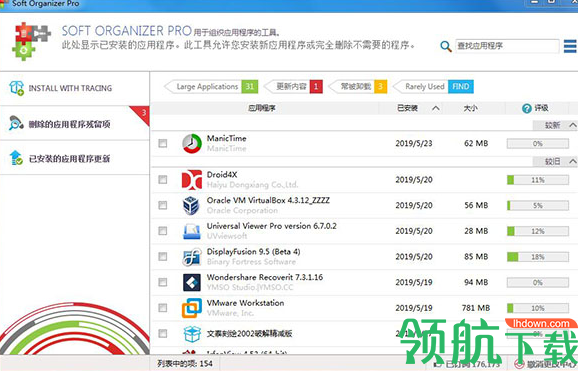Click the Droid4X app icon
Viewport: 578px width, 371px height.
coord(192,180)
